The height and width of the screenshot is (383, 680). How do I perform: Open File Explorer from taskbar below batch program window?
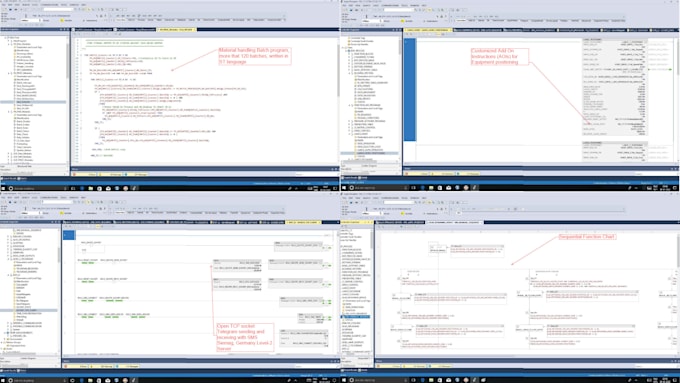tap(91, 188)
